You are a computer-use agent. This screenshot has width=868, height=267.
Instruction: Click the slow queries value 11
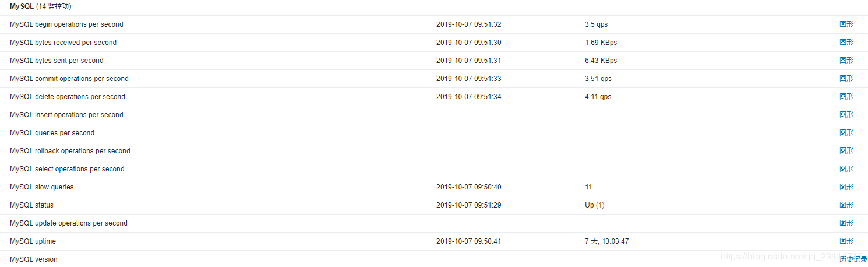pos(588,187)
